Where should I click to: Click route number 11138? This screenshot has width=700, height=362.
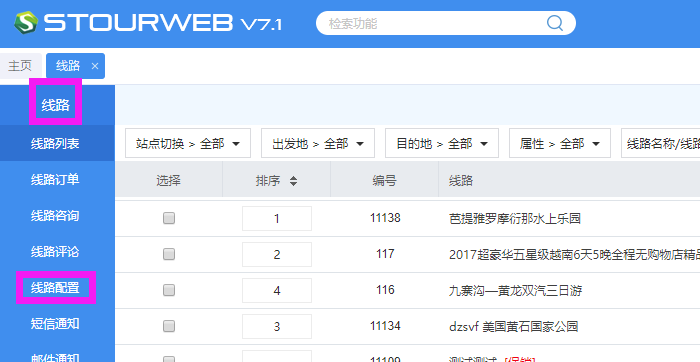tap(385, 218)
